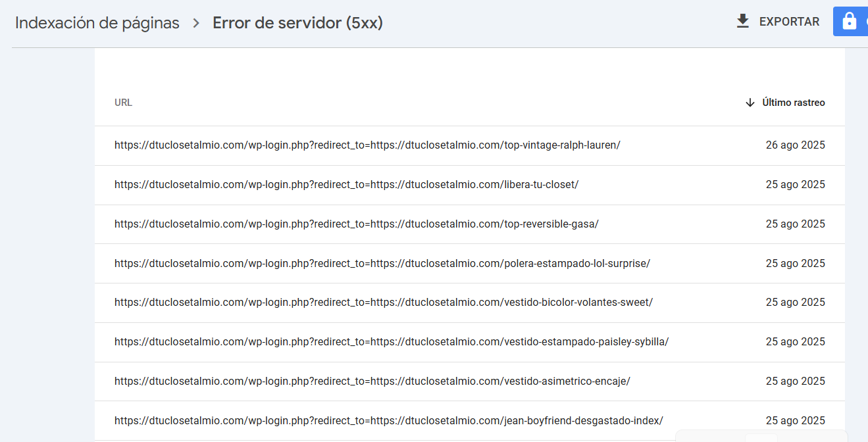Open the libera-tu-closet URL row
Viewport: 868px width, 442px height.
(346, 185)
